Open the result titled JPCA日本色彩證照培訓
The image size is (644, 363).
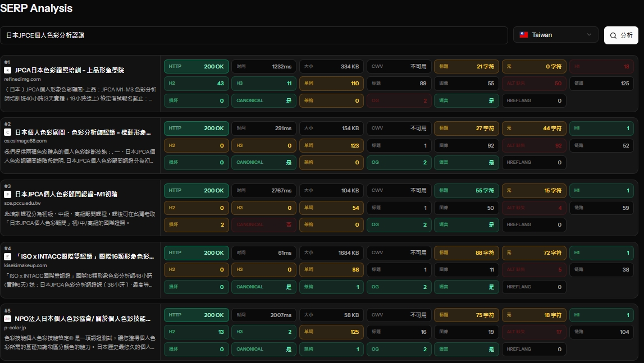(x=70, y=70)
